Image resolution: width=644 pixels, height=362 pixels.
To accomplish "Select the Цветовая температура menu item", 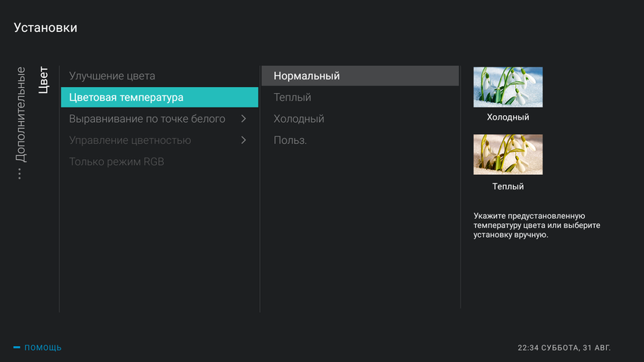I will (126, 98).
